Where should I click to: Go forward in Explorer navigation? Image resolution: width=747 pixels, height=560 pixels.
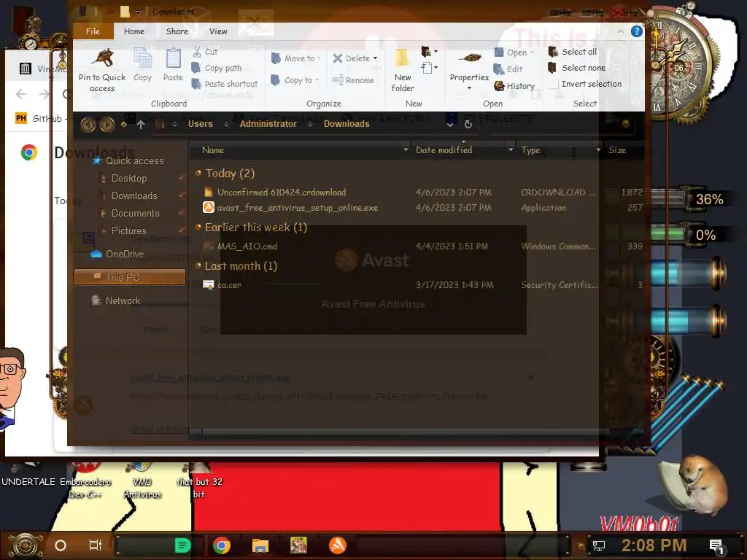[107, 124]
